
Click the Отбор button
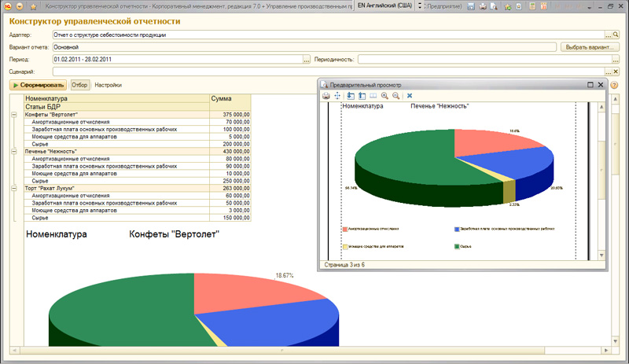pyautogui.click(x=79, y=85)
